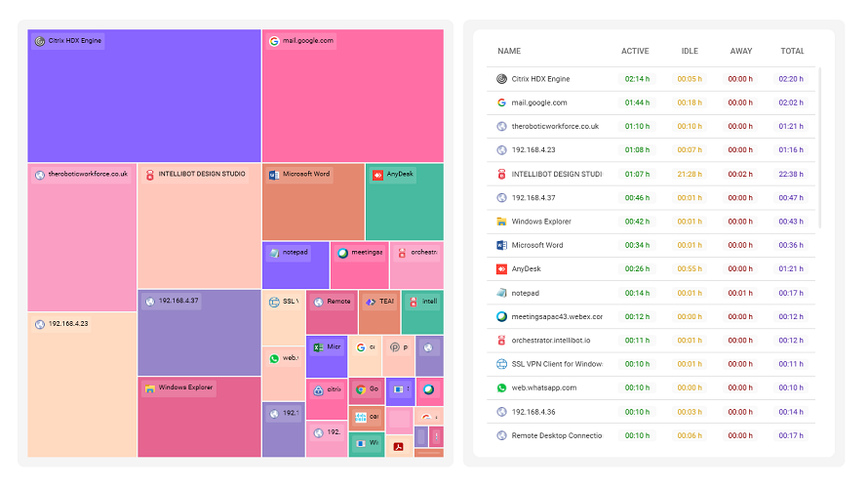Viewport: 868px width, 488px height.
Task: Click the table's vertical scrollbar
Action: click(820, 148)
